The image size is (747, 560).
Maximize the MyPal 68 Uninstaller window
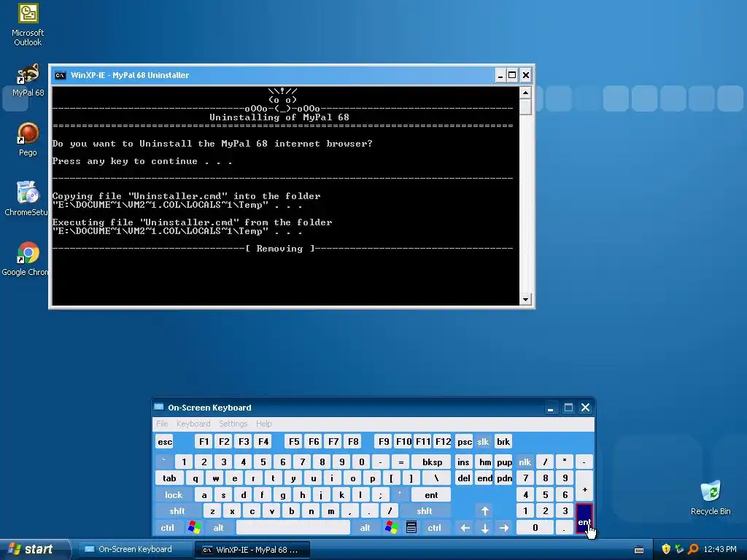point(512,75)
